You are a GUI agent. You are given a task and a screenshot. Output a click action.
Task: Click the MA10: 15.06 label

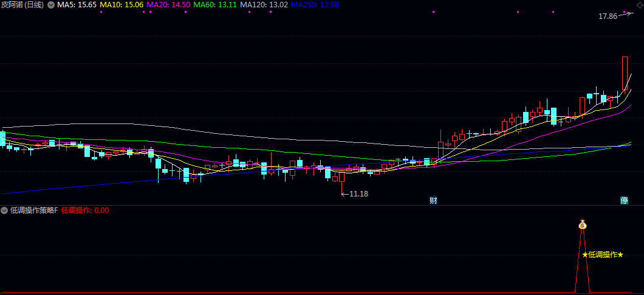[122, 5]
